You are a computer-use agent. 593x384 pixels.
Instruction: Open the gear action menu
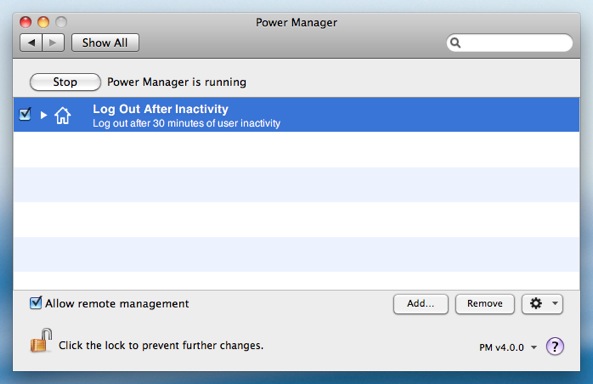[542, 304]
